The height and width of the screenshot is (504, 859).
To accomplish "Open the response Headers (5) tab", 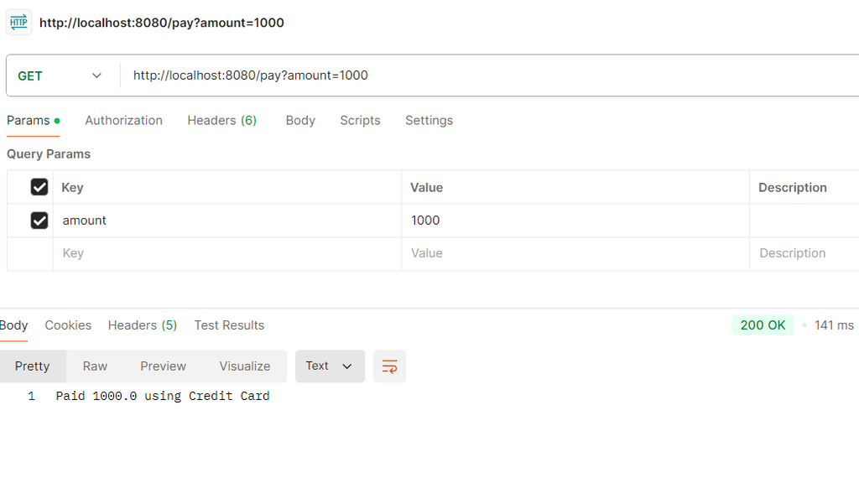I will 142,325.
